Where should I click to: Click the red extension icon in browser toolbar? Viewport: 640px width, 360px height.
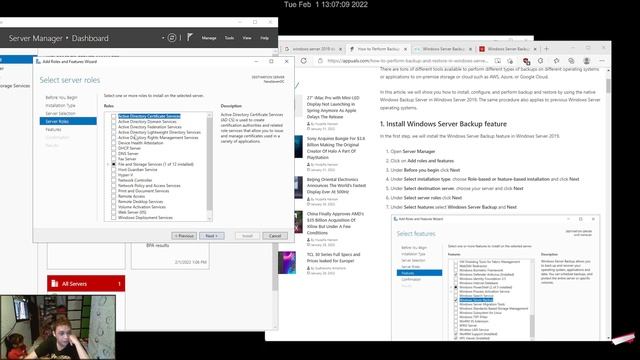pos(527,61)
